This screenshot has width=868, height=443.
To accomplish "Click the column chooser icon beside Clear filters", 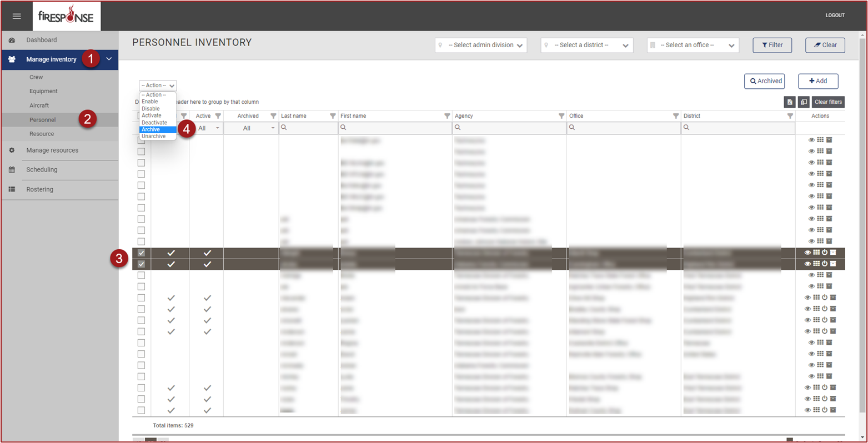I will coord(804,102).
